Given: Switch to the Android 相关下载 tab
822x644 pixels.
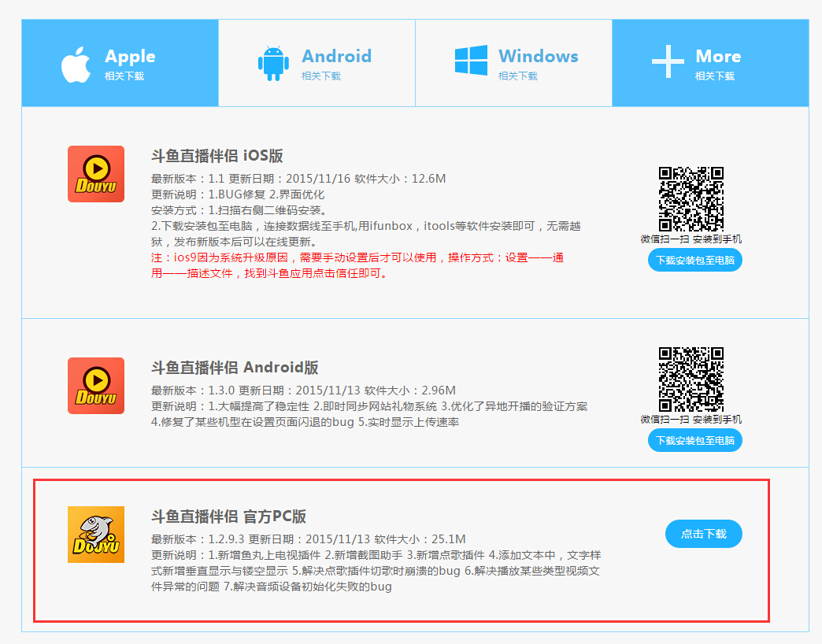Looking at the screenshot, I should [x=317, y=62].
